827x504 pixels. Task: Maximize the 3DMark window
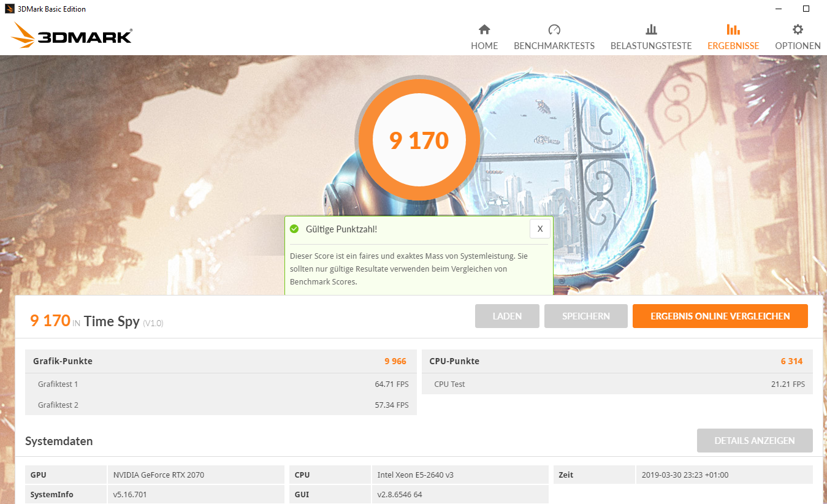tap(806, 9)
